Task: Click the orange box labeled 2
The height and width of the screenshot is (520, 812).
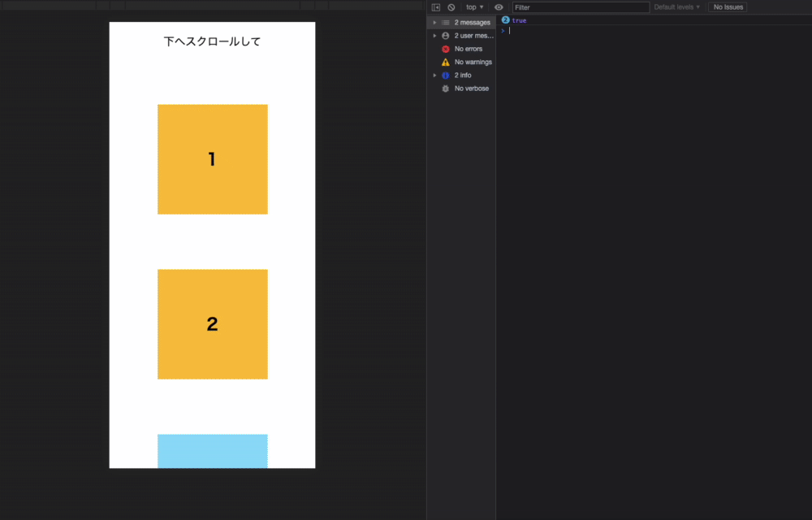Action: click(212, 324)
